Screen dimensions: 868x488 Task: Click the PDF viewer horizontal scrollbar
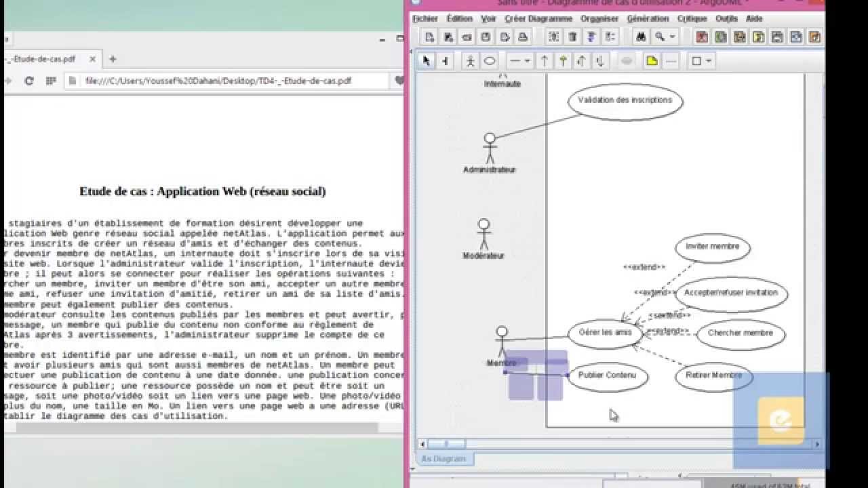tap(197, 428)
